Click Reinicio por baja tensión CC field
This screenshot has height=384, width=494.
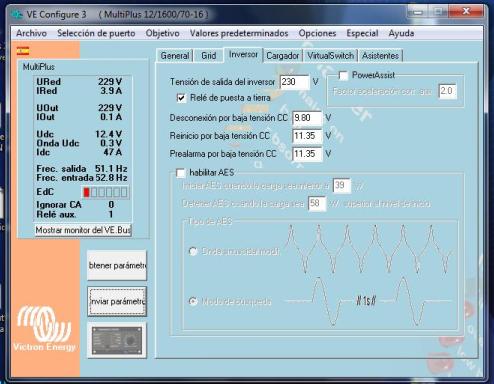point(307,136)
